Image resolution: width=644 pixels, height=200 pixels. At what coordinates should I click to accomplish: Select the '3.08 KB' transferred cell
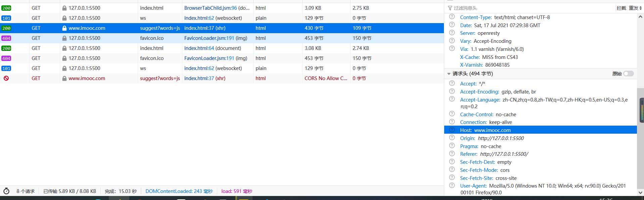pos(326,48)
